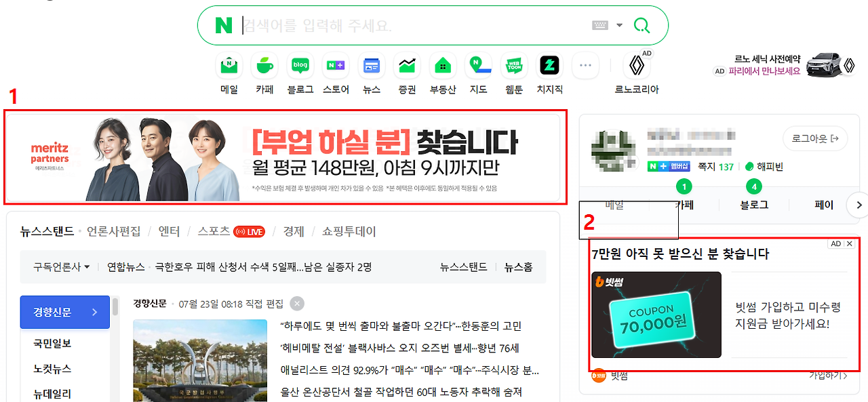Open the Blog (블로그) shortcut icon

pos(300,66)
